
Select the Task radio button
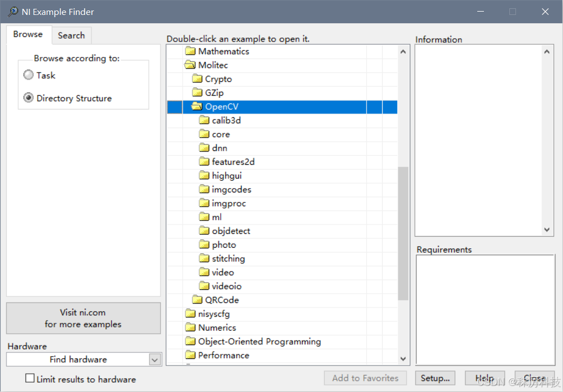coord(28,75)
